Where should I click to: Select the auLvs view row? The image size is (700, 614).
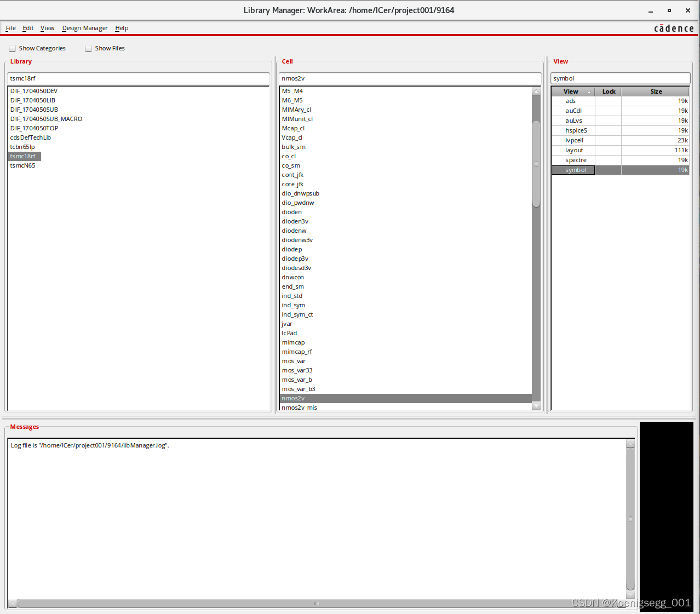[x=620, y=120]
